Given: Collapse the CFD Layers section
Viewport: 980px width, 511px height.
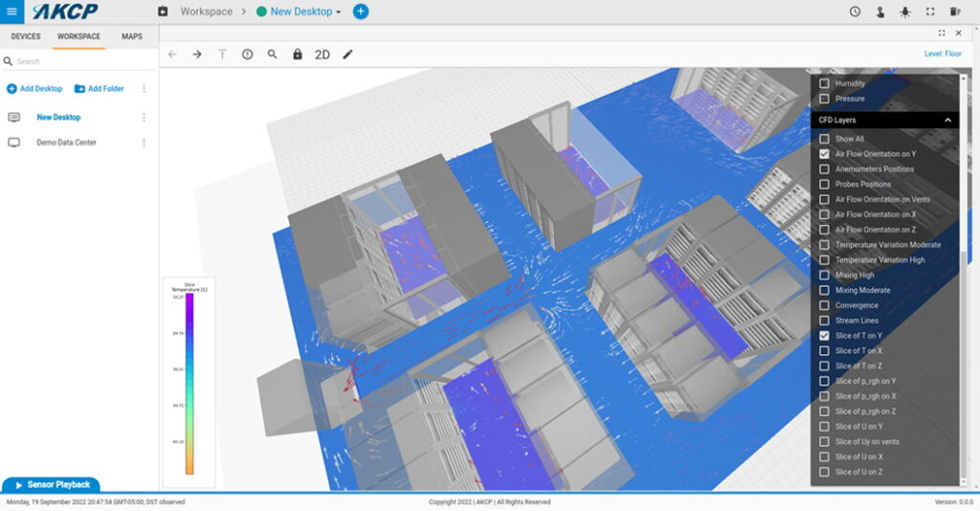Looking at the screenshot, I should [947, 121].
